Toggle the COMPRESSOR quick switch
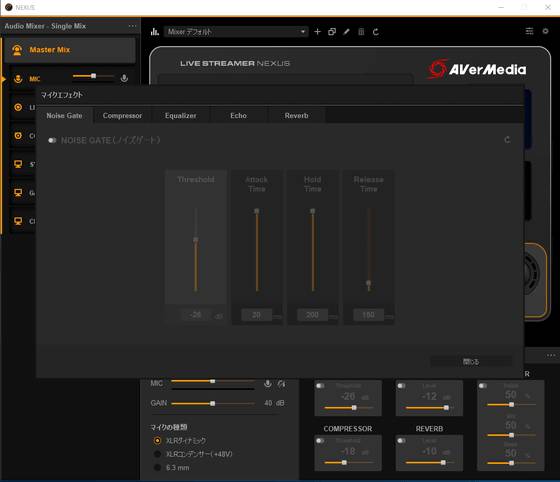The width and height of the screenshot is (560, 482). click(x=320, y=441)
